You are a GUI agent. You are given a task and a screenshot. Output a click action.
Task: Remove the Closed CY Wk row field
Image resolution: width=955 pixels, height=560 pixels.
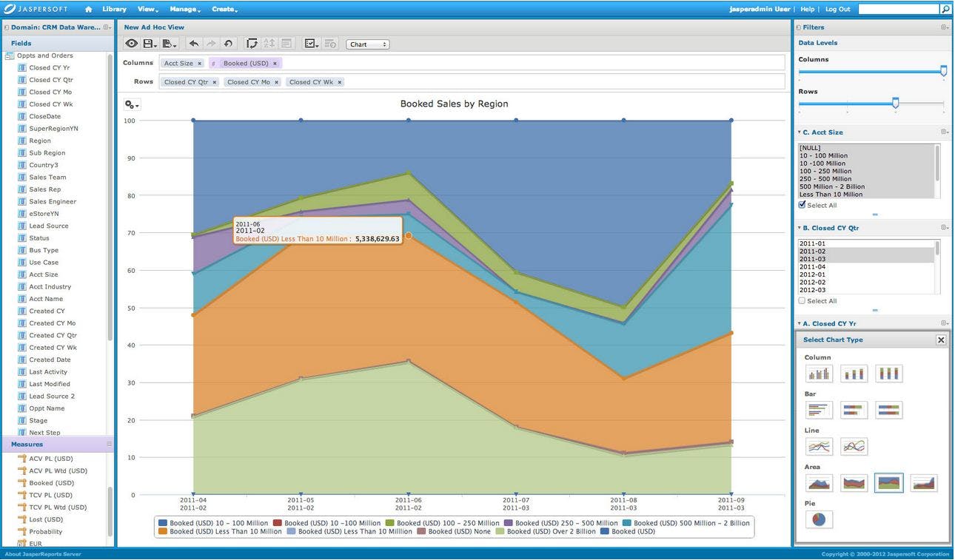click(x=339, y=81)
